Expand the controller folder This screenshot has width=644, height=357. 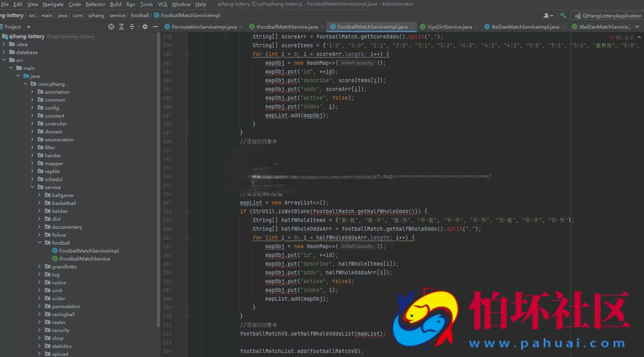pos(32,124)
